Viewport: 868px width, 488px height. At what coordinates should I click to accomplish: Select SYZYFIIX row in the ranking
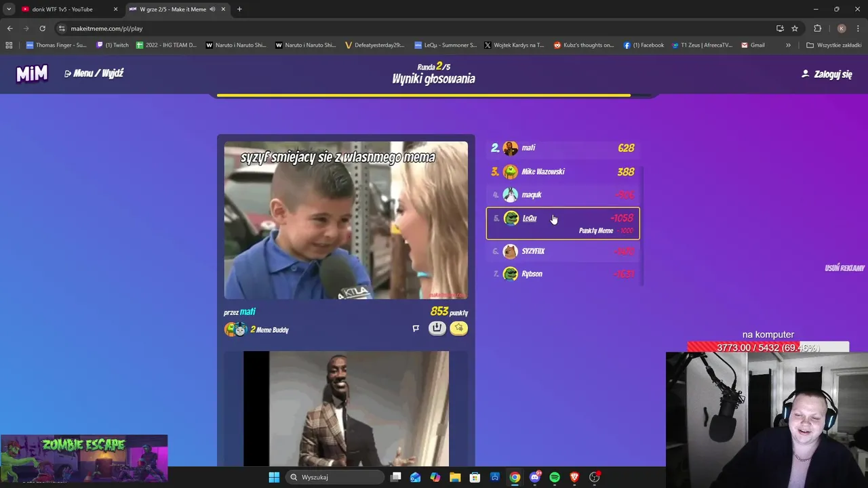563,251
